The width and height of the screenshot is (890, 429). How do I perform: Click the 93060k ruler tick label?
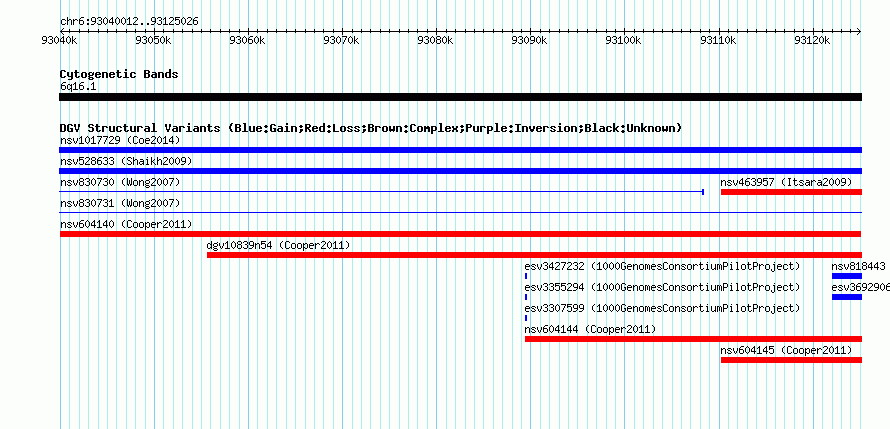[247, 41]
